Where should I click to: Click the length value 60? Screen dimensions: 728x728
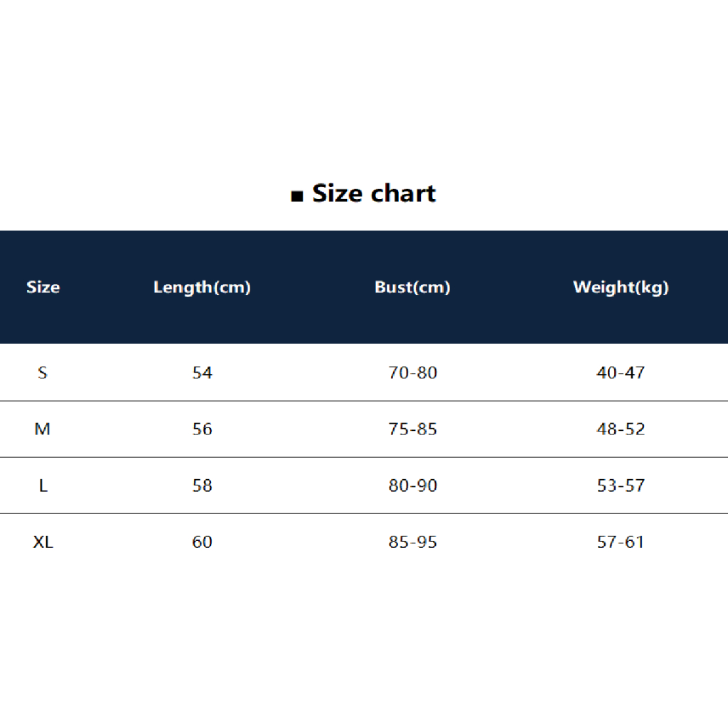point(202,542)
